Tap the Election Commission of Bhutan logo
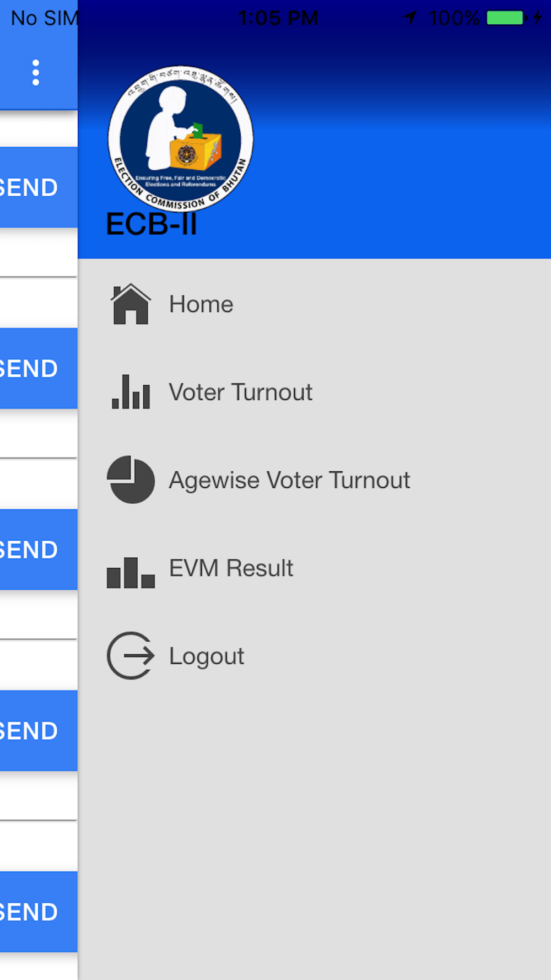This screenshot has width=551, height=980. pos(181,139)
